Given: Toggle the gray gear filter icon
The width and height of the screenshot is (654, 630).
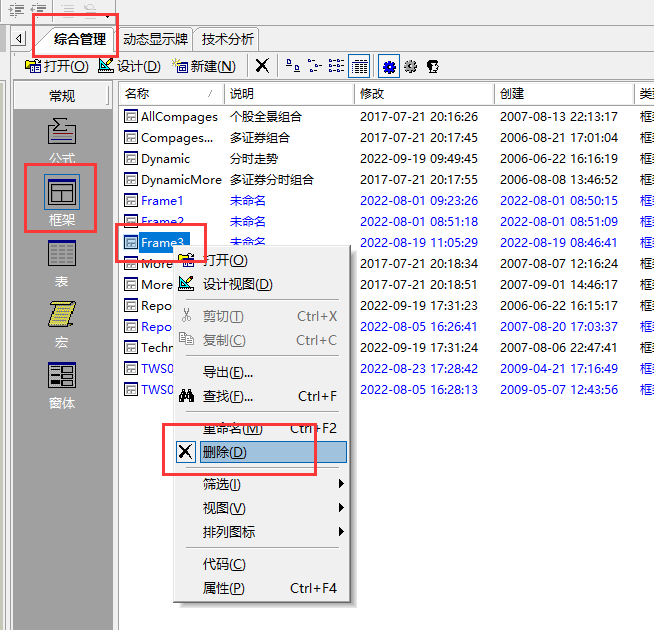Looking at the screenshot, I should (410, 66).
